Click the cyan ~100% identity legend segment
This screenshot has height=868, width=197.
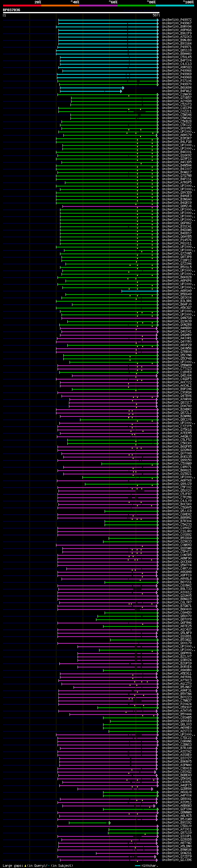175,6
